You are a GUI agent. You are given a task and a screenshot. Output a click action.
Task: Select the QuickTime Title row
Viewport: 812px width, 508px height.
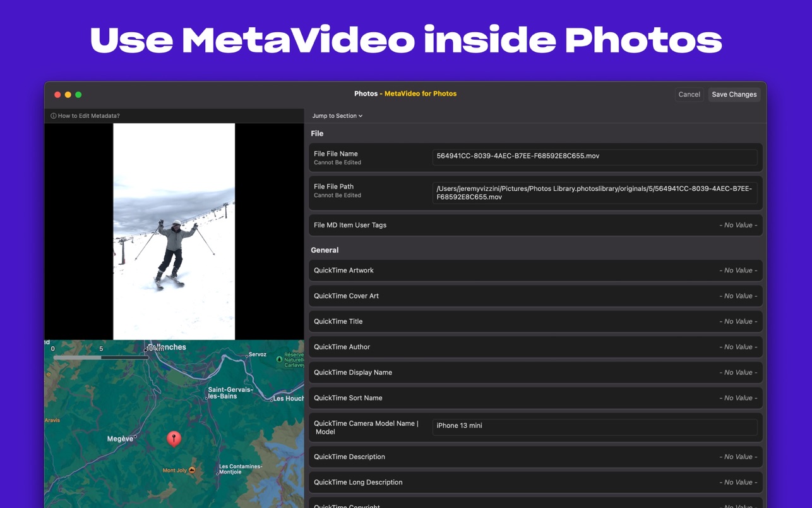tap(535, 322)
